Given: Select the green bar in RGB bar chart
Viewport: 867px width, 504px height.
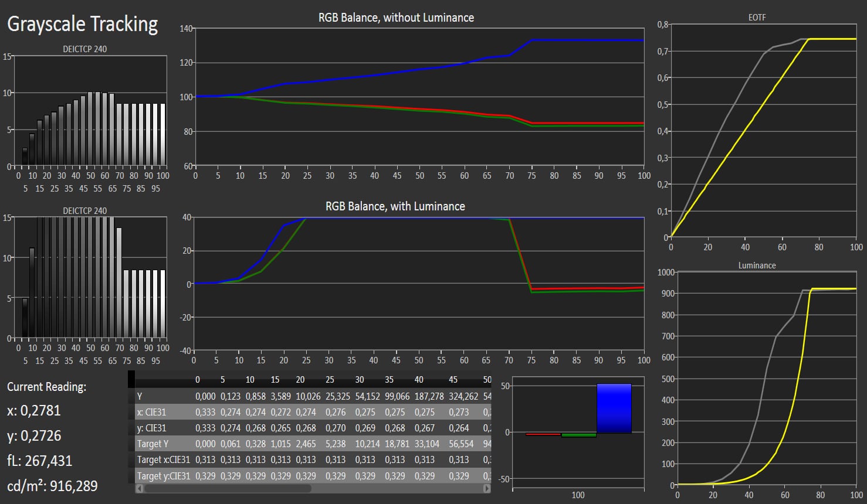Looking at the screenshot, I should [x=578, y=435].
